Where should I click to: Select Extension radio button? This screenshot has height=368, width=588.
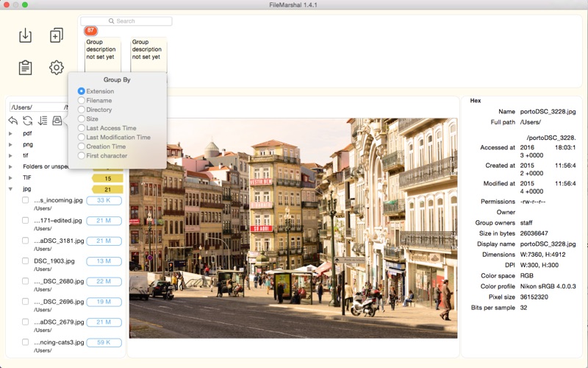[82, 91]
